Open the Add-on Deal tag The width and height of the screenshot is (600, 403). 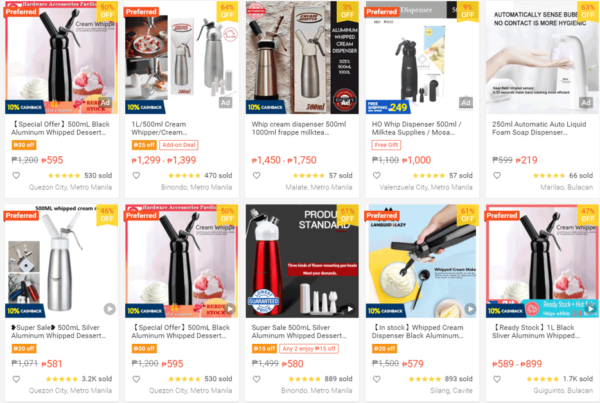click(x=178, y=145)
